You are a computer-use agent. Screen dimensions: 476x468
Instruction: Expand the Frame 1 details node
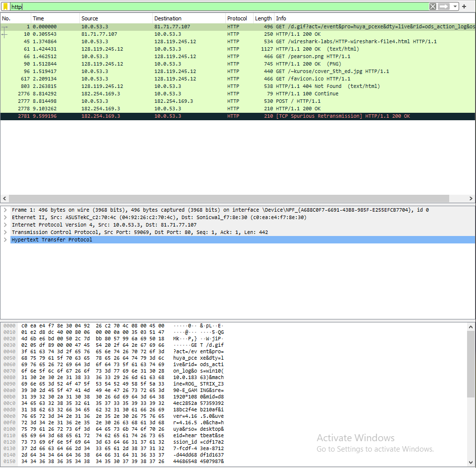[x=5, y=210]
